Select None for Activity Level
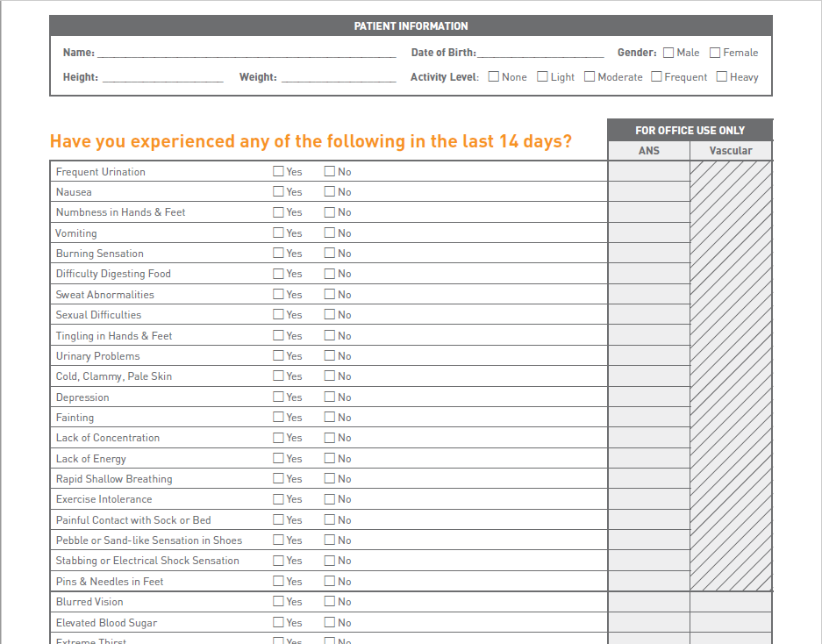Image resolution: width=822 pixels, height=644 pixels. click(x=494, y=76)
